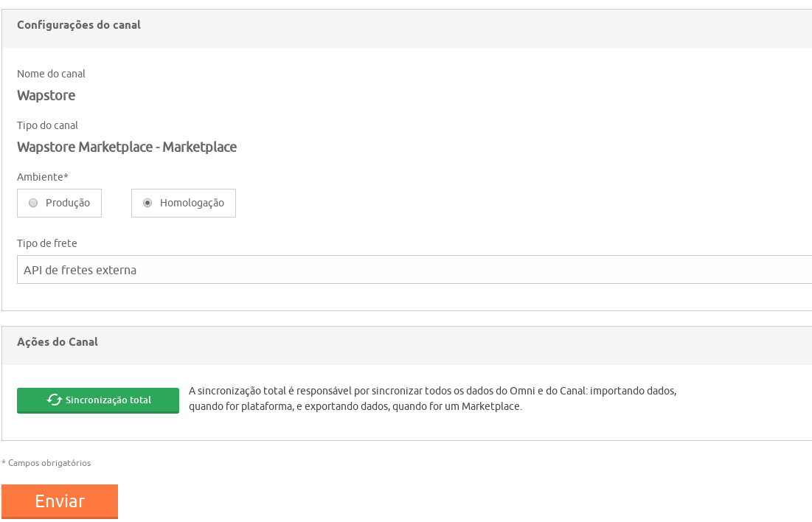The height and width of the screenshot is (522, 812).
Task: Click the Wapstore channel name text
Action: point(46,95)
